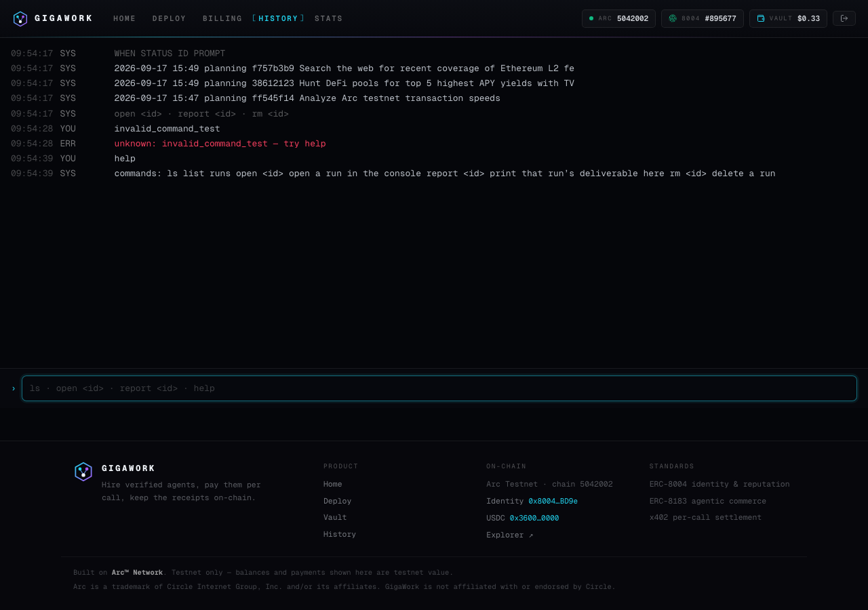Image resolution: width=868 pixels, height=610 pixels.
Task: Open the STATS tab
Action: (329, 19)
